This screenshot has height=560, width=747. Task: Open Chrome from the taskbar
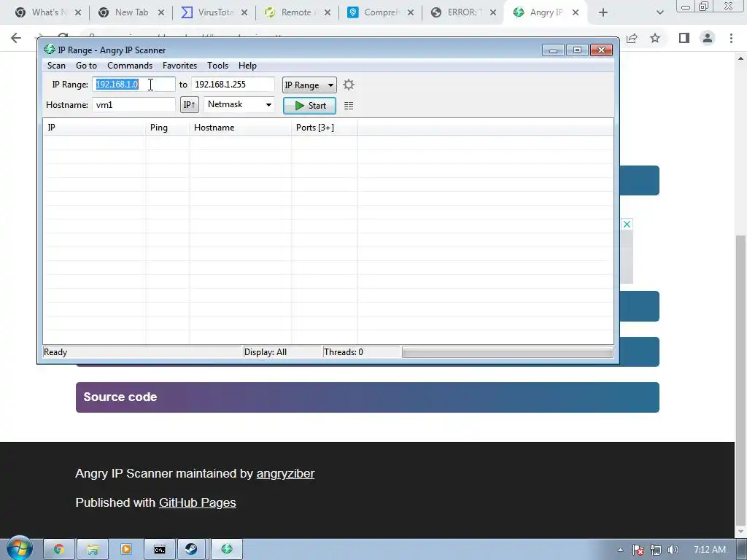(x=59, y=550)
